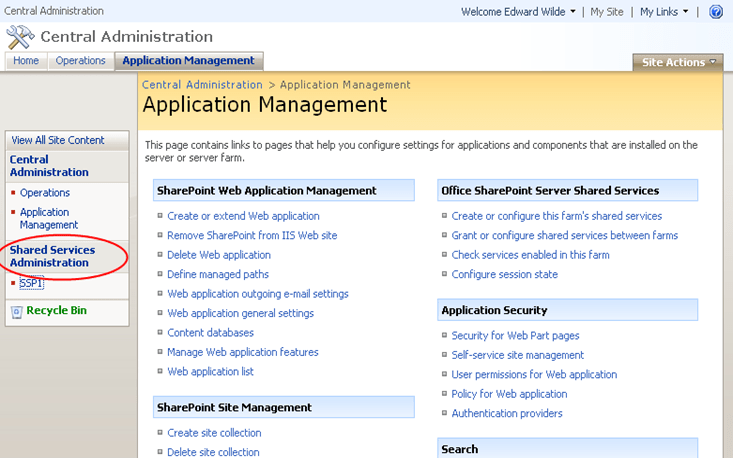The height and width of the screenshot is (458, 733).
Task: Click Create or extend Web application
Action: pos(244,216)
